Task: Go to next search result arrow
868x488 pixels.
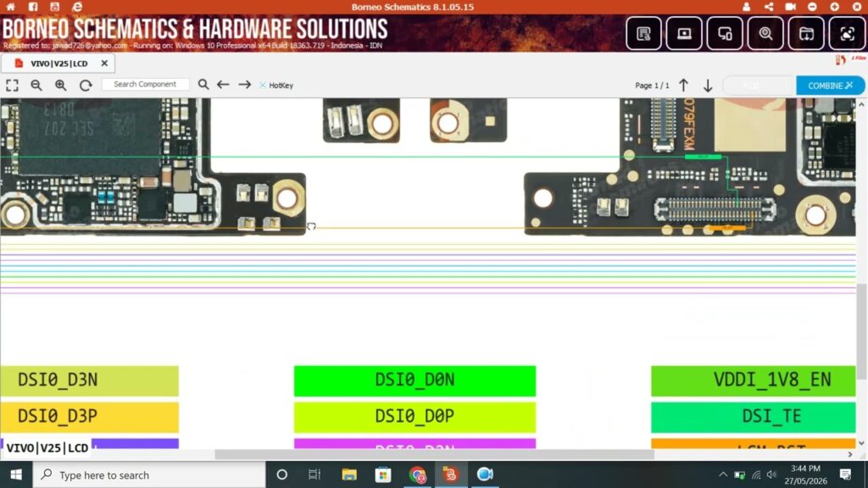Action: [245, 85]
